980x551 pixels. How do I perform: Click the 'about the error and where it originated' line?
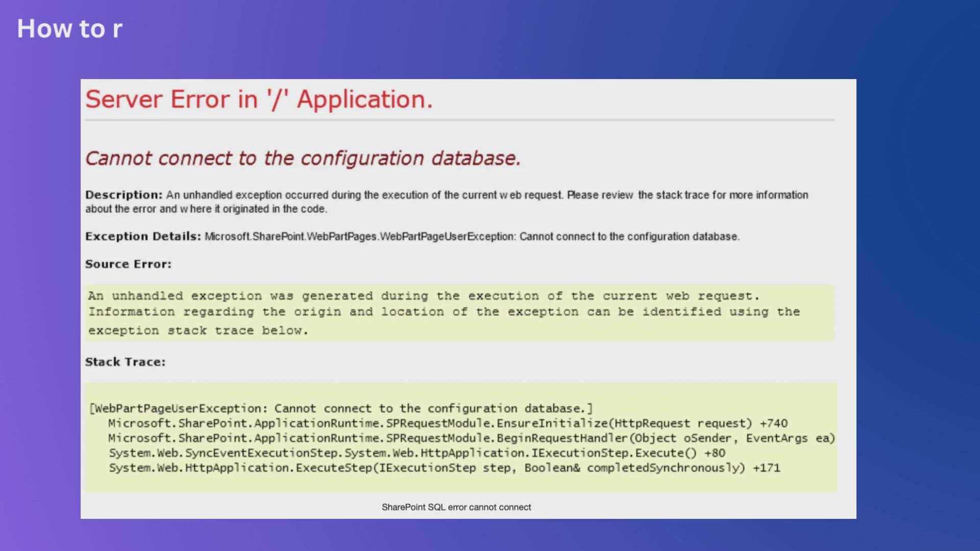(206, 209)
